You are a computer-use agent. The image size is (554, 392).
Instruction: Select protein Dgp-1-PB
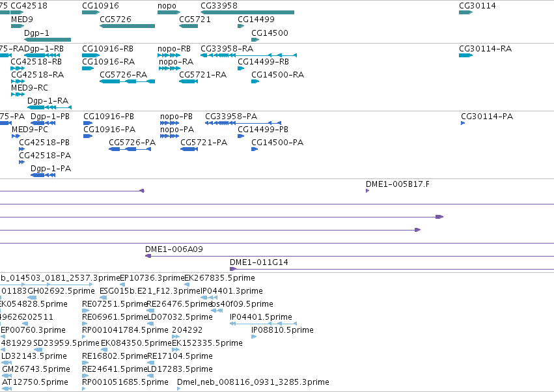point(43,123)
